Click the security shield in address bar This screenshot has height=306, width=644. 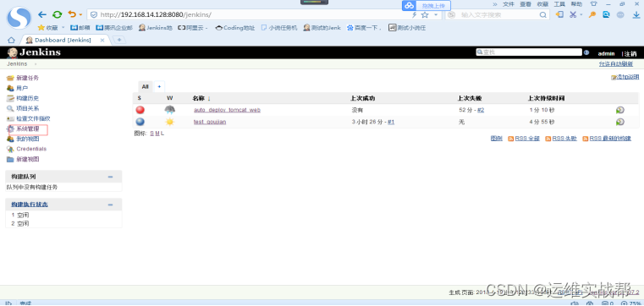click(94, 14)
